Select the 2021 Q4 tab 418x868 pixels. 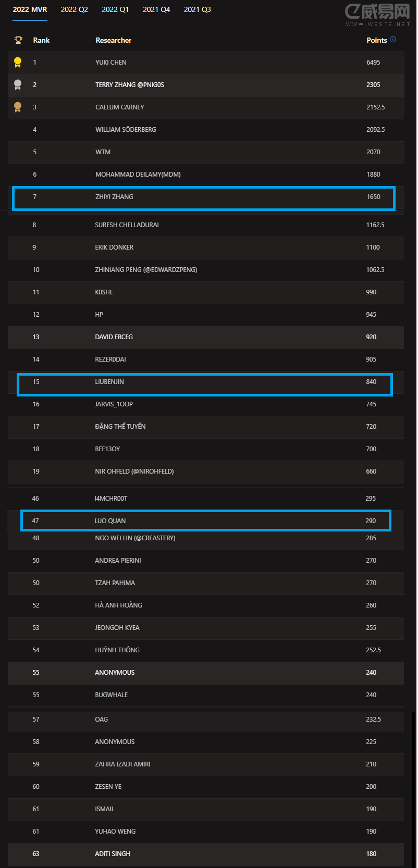pyautogui.click(x=156, y=10)
